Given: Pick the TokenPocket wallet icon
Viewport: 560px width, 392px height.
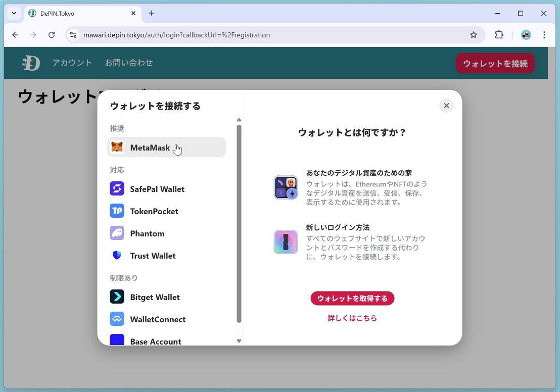Looking at the screenshot, I should point(117,211).
